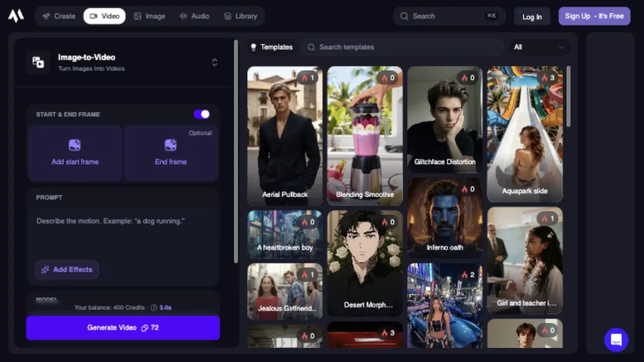Click the Log In button

tap(532, 17)
